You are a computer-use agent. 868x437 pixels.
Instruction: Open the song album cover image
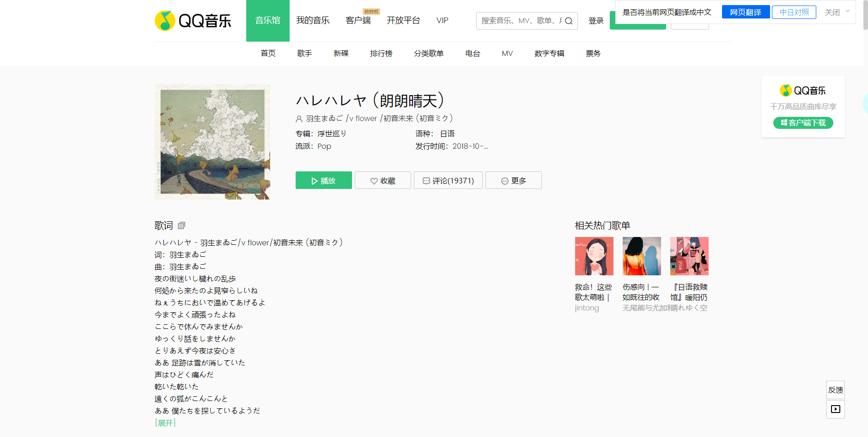[x=212, y=142]
